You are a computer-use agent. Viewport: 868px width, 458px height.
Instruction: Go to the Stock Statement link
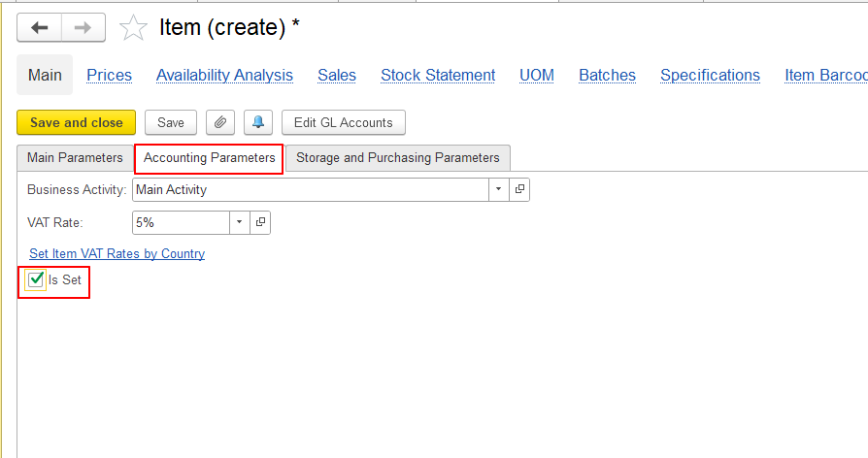tap(438, 76)
